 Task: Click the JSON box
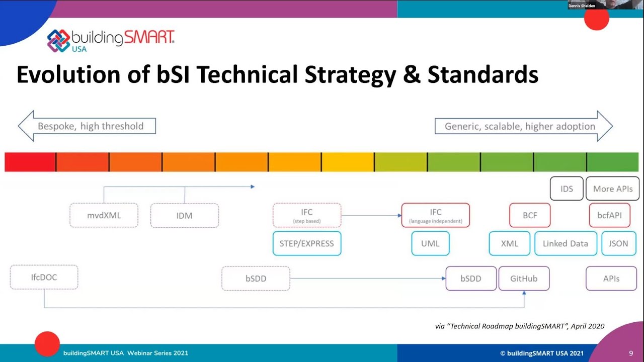coord(618,243)
